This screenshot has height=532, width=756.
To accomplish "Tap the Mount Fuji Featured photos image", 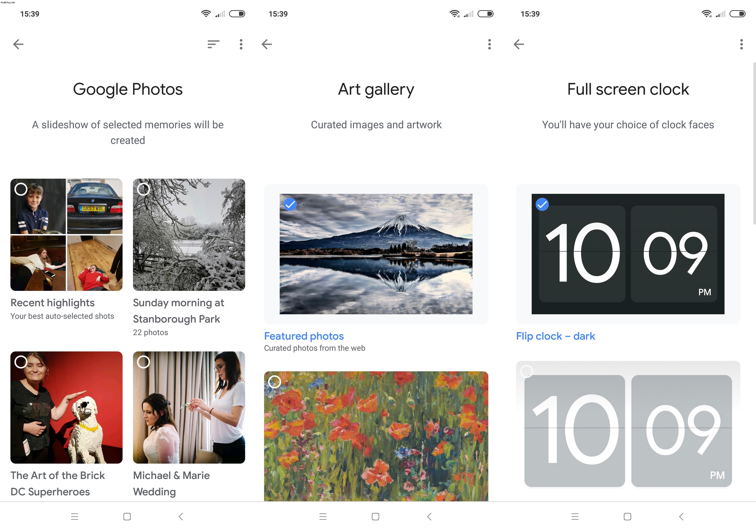I will (x=376, y=254).
